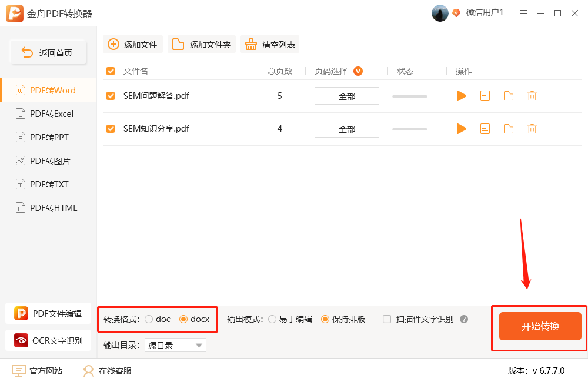Click the return arrow icon on 返回首页
The height and width of the screenshot is (382, 588).
point(27,52)
